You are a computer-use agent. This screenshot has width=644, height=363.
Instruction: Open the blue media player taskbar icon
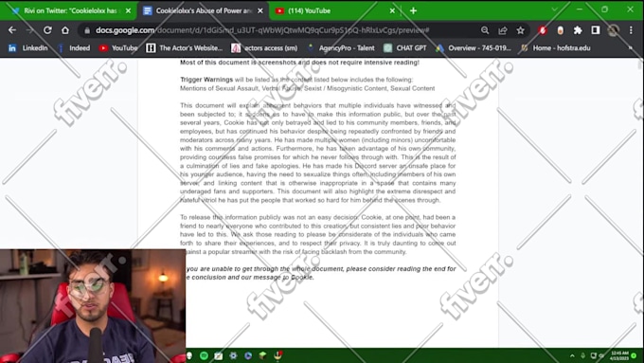click(x=248, y=355)
